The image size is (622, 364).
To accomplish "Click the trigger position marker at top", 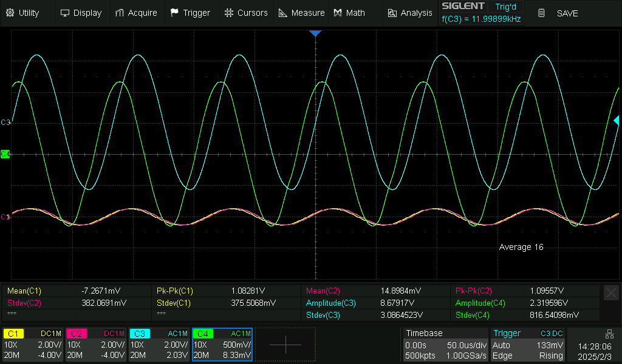I will coord(315,33).
